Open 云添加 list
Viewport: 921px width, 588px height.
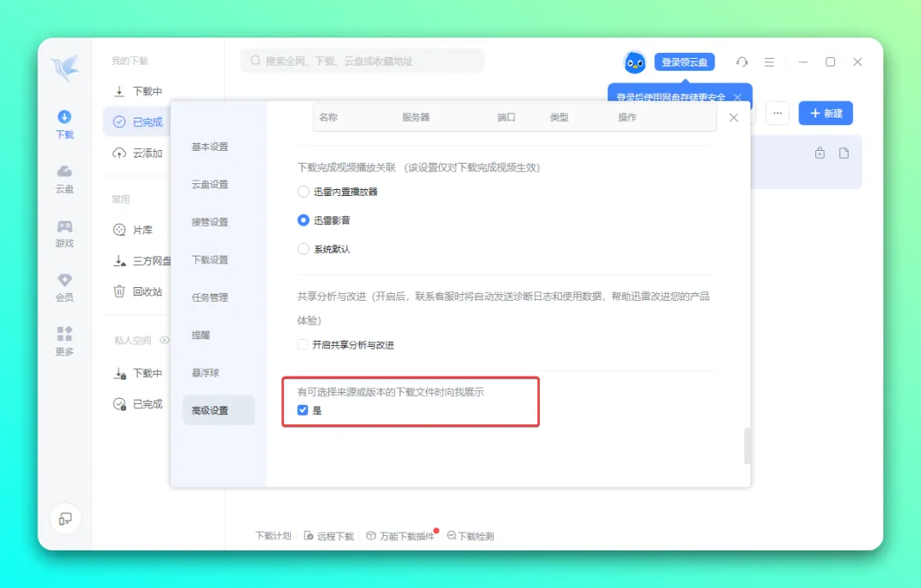(x=136, y=153)
